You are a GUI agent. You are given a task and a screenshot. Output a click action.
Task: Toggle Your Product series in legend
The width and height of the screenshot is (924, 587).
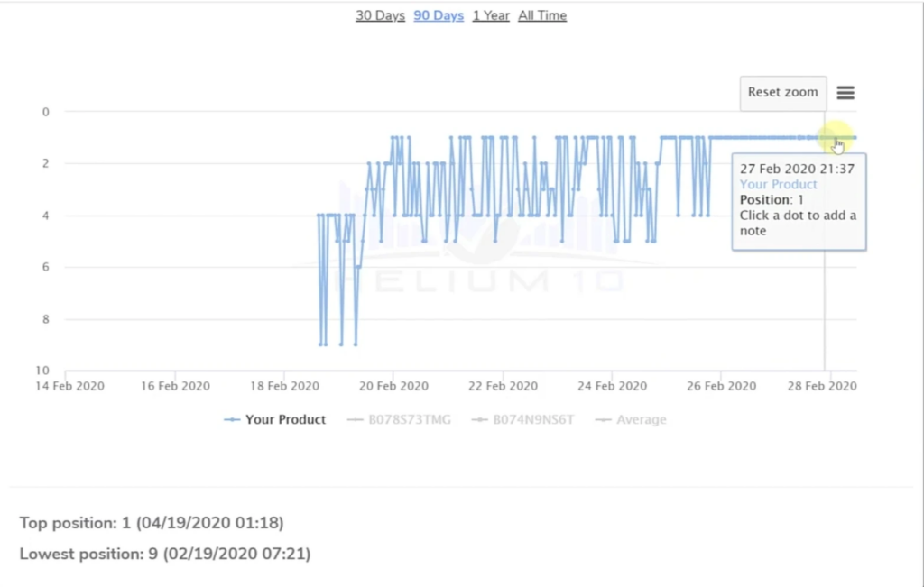(x=275, y=419)
